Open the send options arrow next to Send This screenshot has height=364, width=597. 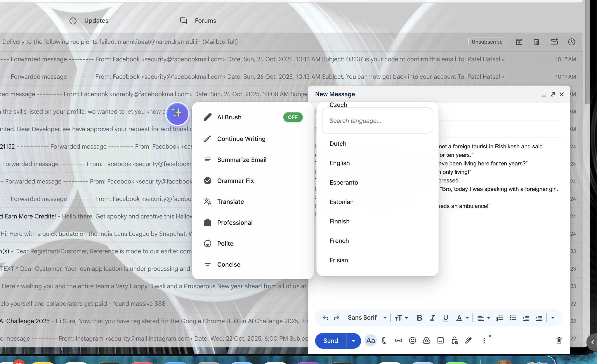coord(354,341)
